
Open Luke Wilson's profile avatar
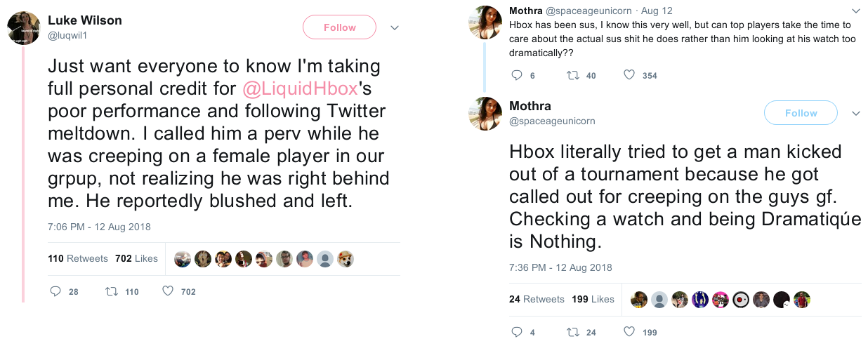(x=23, y=28)
